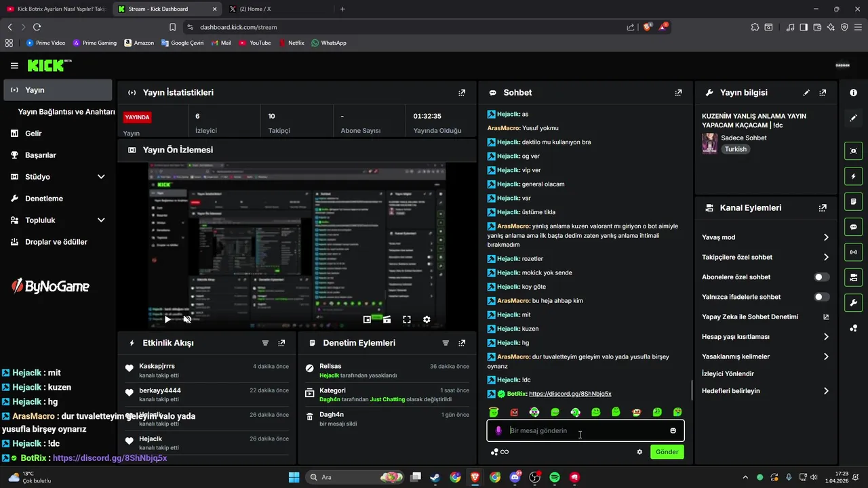Toggle Yalnızca ifadelerle sohbet switch
The height and width of the screenshot is (488, 868).
tap(821, 297)
